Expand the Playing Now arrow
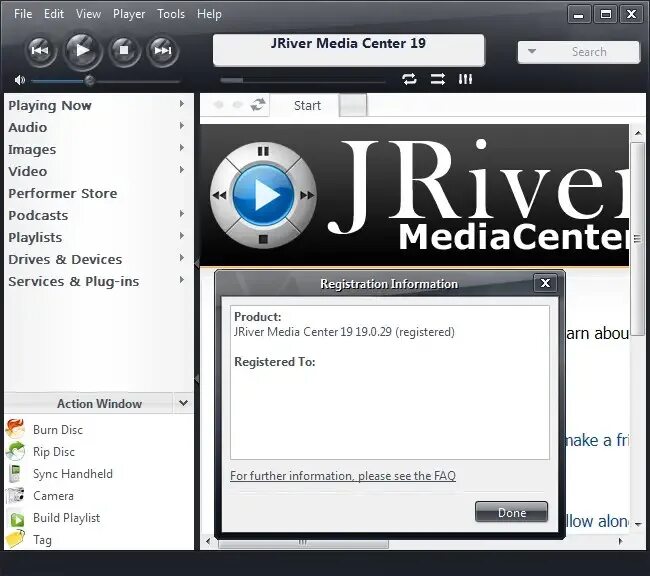 click(x=182, y=104)
